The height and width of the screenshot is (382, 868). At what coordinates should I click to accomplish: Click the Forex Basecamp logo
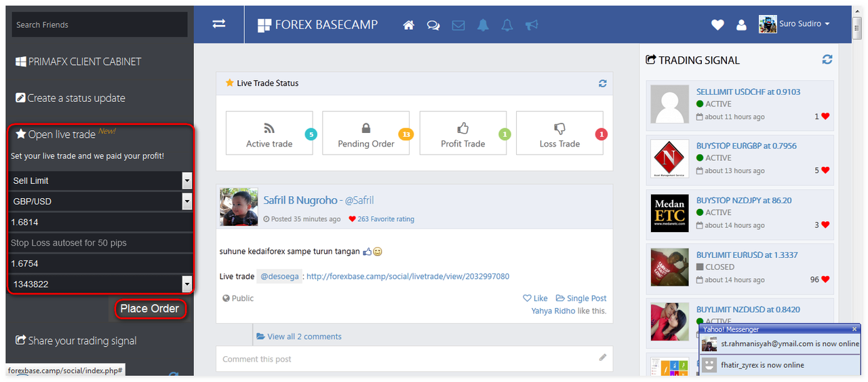(317, 25)
